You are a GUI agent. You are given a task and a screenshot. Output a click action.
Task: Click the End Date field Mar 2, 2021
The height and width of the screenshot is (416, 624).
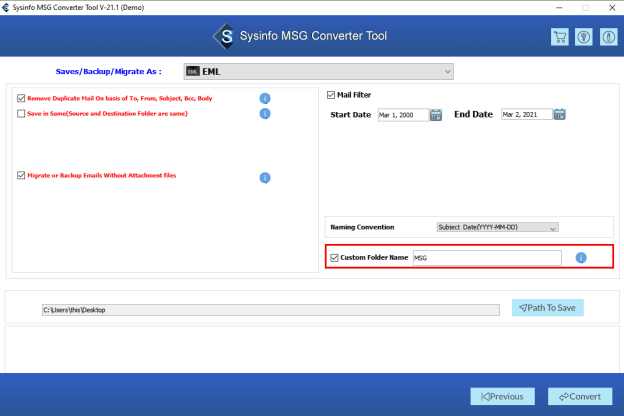pos(526,114)
